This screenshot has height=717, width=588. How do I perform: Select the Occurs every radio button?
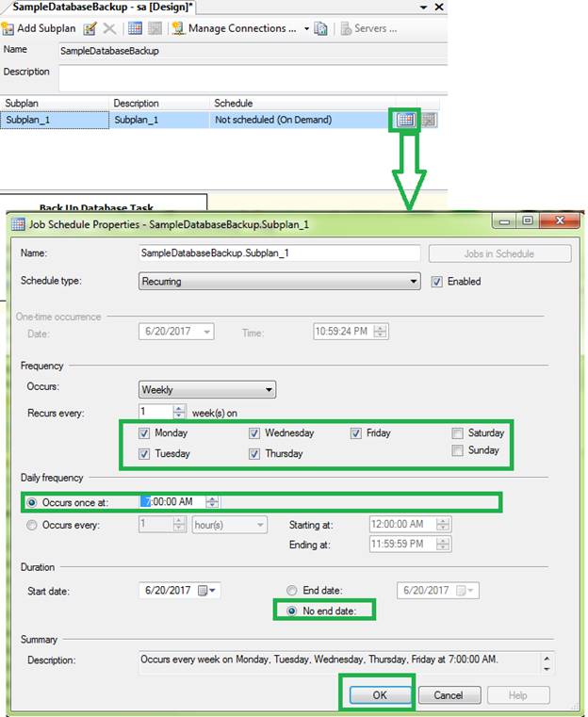point(31,525)
